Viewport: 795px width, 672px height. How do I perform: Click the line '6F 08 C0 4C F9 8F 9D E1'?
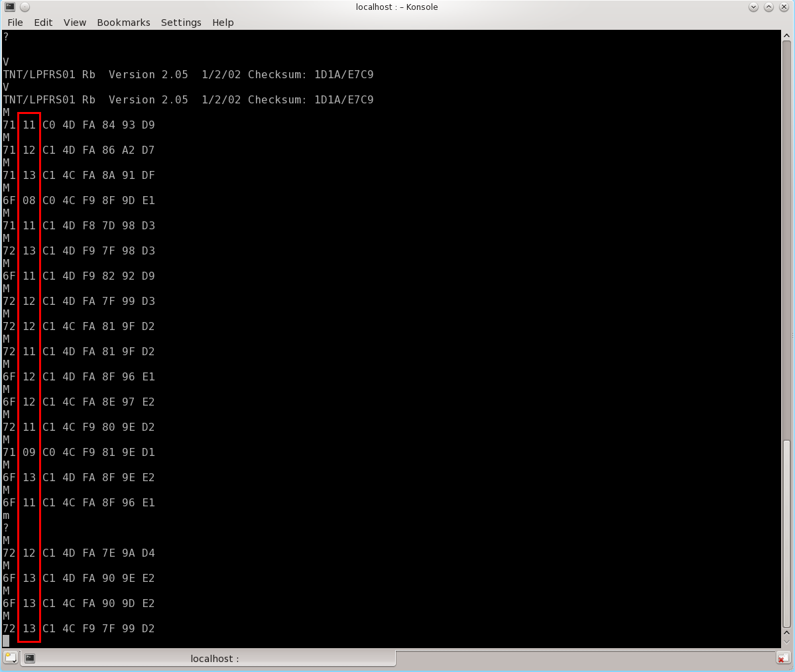pyautogui.click(x=79, y=200)
